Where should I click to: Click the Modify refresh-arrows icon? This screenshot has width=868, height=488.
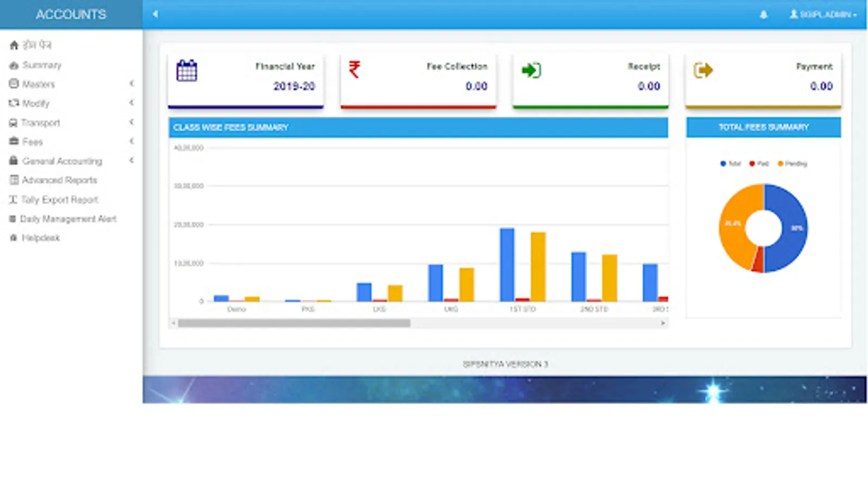pyautogui.click(x=14, y=103)
